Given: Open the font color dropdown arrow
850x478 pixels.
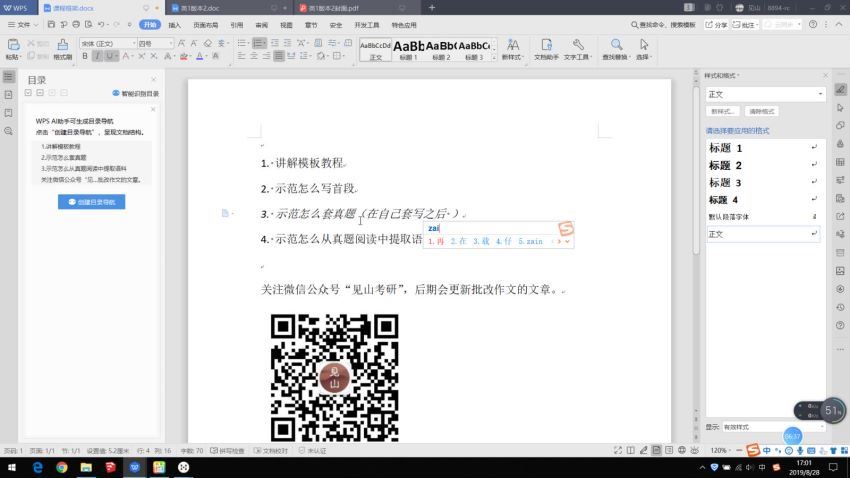Looking at the screenshot, I should click(x=207, y=56).
